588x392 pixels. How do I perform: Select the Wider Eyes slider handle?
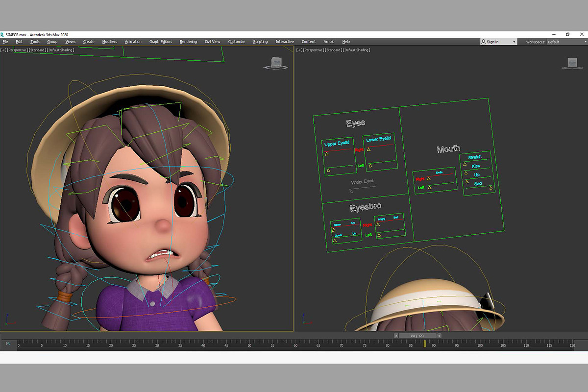351,191
